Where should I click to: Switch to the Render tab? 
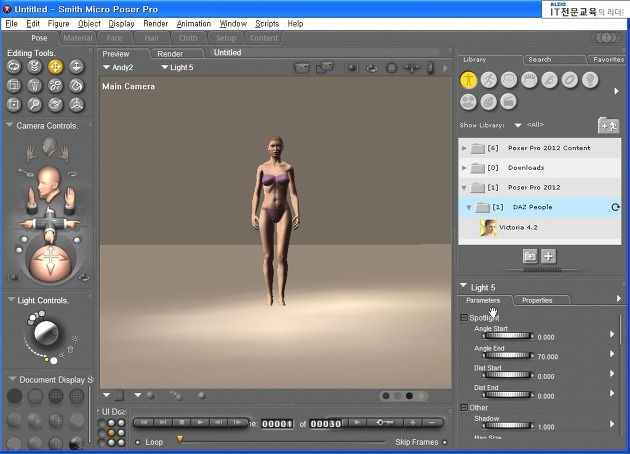coord(170,53)
